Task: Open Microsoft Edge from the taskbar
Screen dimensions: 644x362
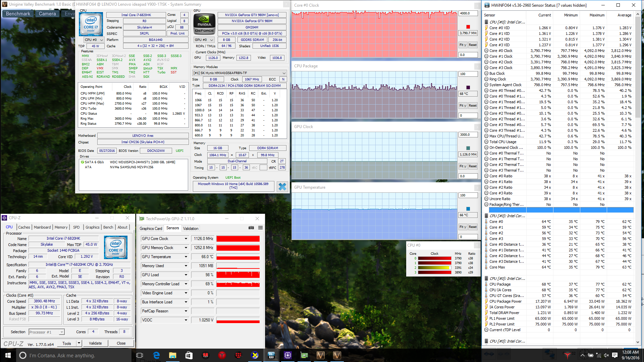Action: click(x=156, y=355)
